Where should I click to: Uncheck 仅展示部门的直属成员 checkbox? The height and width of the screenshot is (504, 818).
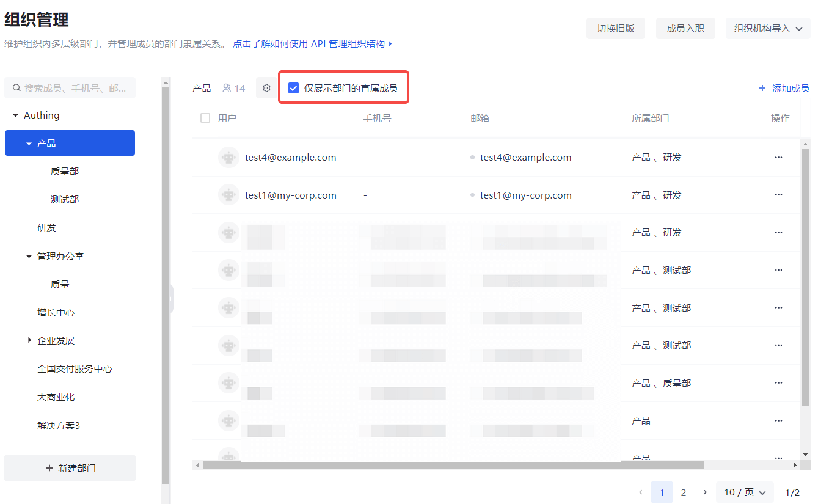294,88
